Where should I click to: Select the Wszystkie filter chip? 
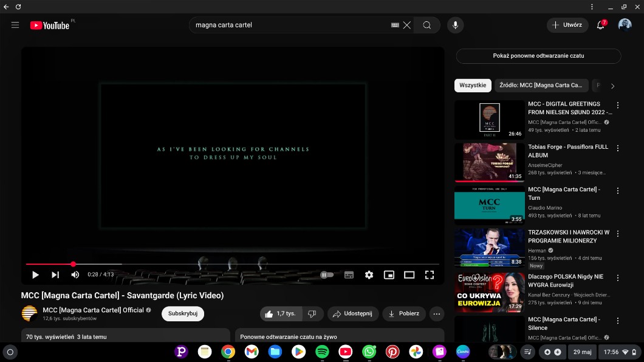[x=473, y=86]
